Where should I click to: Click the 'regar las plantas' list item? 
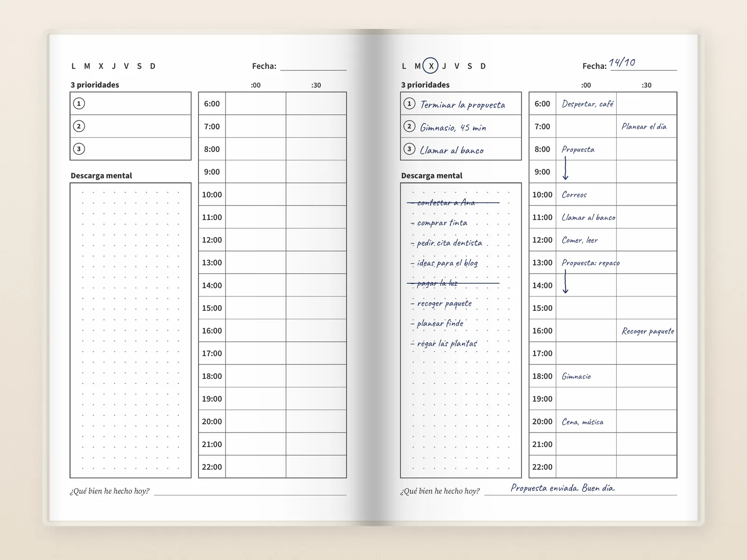(444, 343)
